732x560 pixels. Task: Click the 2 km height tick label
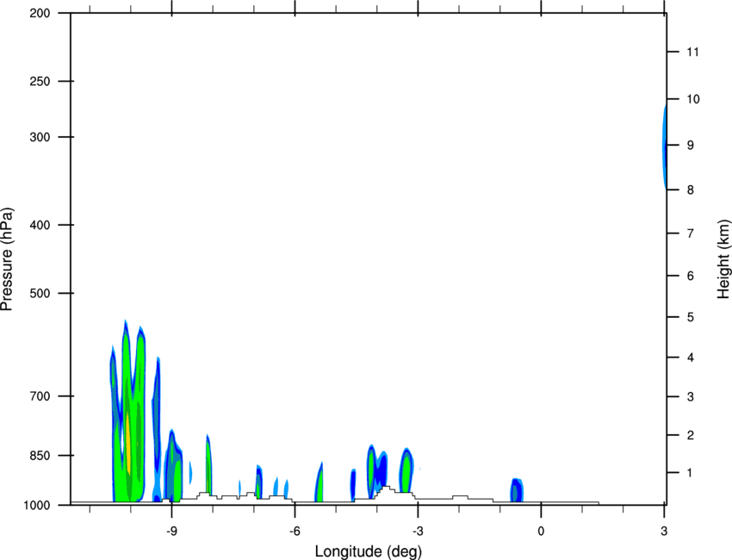click(x=690, y=435)
